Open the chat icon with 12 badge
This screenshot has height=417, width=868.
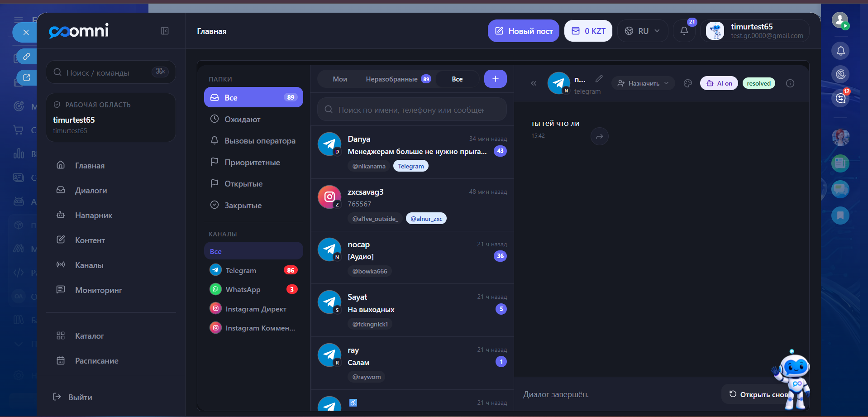[x=840, y=98]
